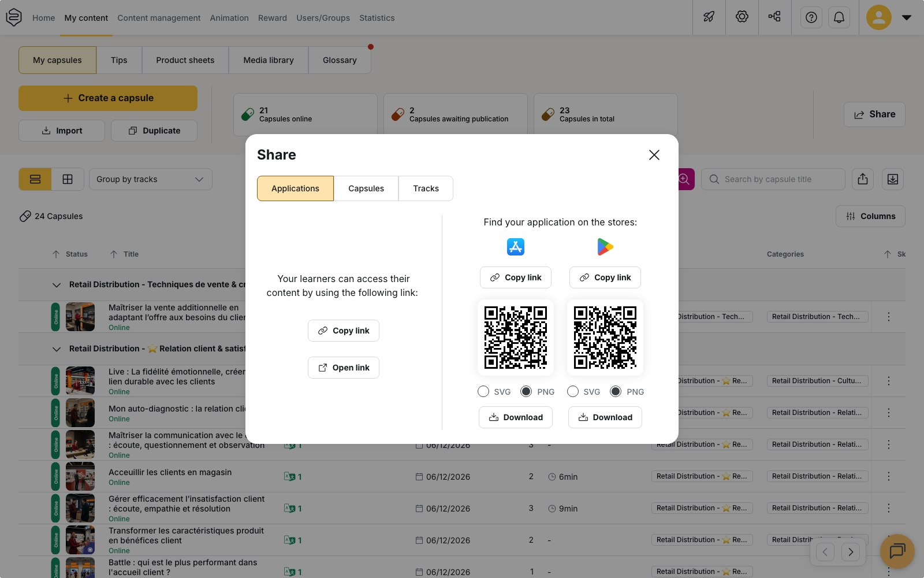Viewport: 924px width, 578px height.
Task: Open the Statistics menu
Action: (377, 18)
